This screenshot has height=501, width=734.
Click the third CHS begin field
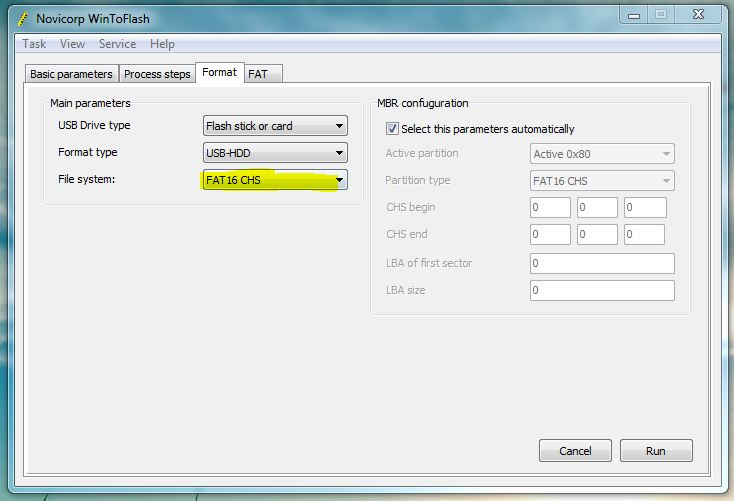pos(645,207)
